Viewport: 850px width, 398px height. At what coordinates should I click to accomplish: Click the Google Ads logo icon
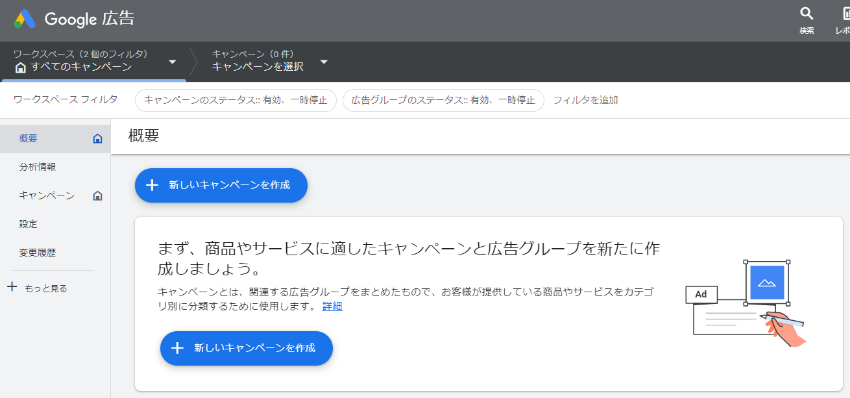(25, 20)
